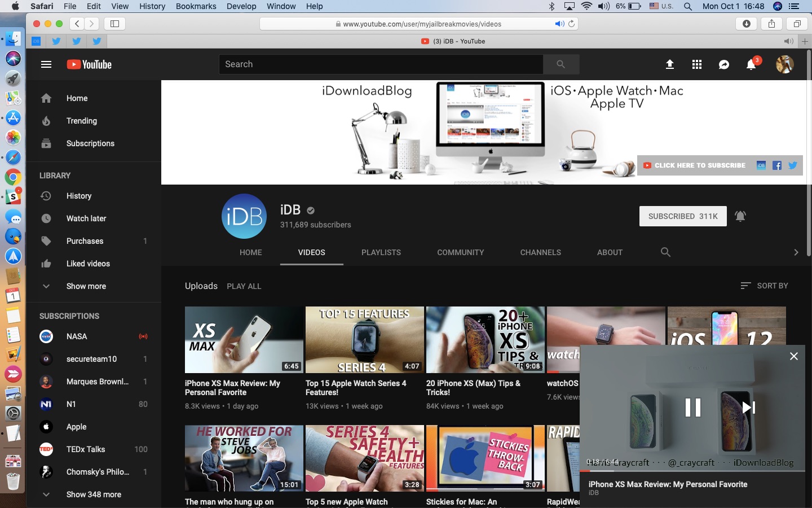Open the YouTube hamburger guide menu

[x=46, y=64]
